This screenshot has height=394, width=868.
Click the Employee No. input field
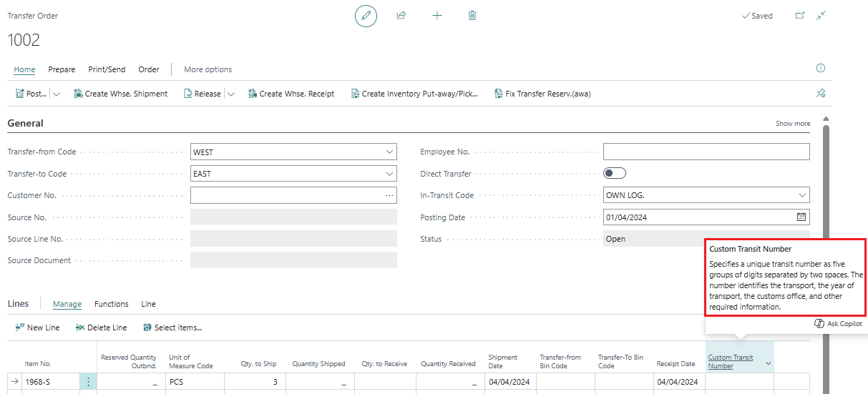tap(706, 152)
